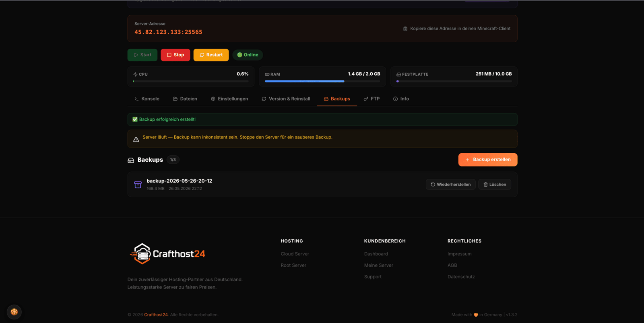Open the Einstellungen tab
The image size is (644, 323).
[x=229, y=99]
